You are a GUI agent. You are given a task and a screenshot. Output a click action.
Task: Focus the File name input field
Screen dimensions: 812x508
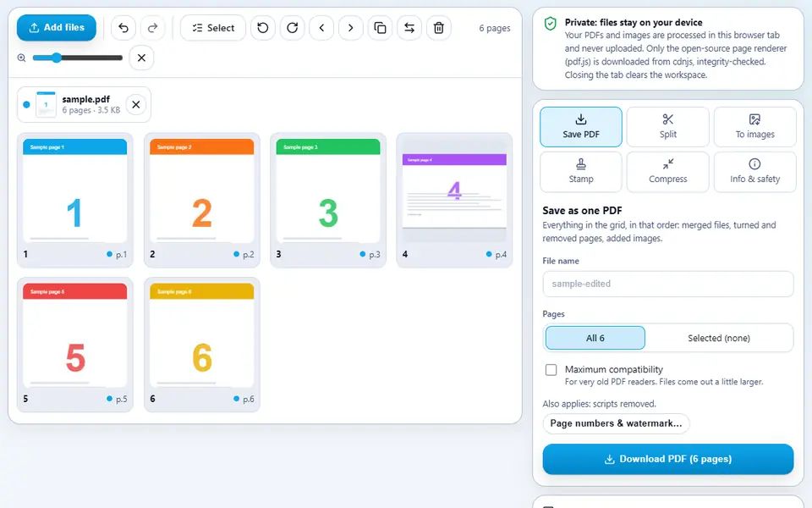pyautogui.click(x=668, y=284)
